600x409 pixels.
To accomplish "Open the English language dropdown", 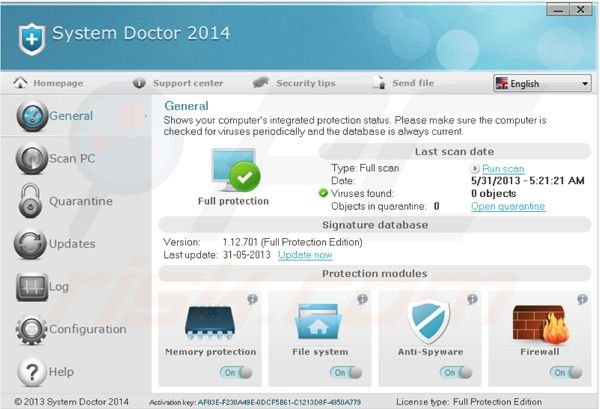I will pos(542,83).
